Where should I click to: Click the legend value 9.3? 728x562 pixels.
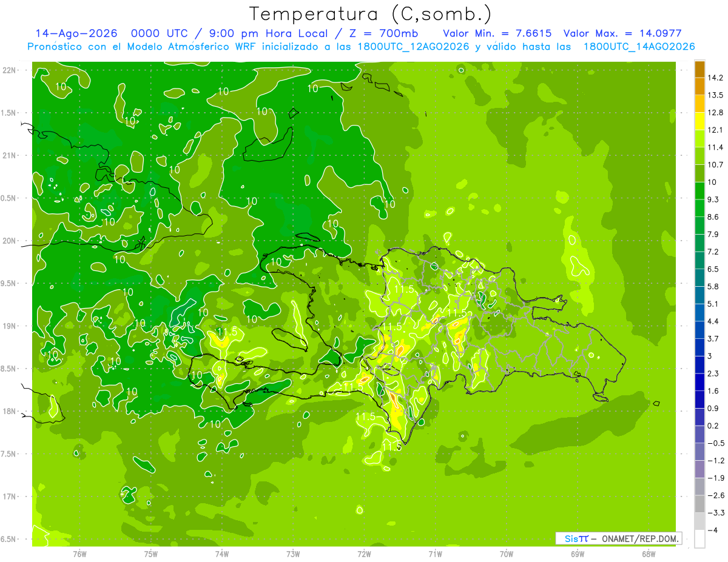pyautogui.click(x=713, y=199)
